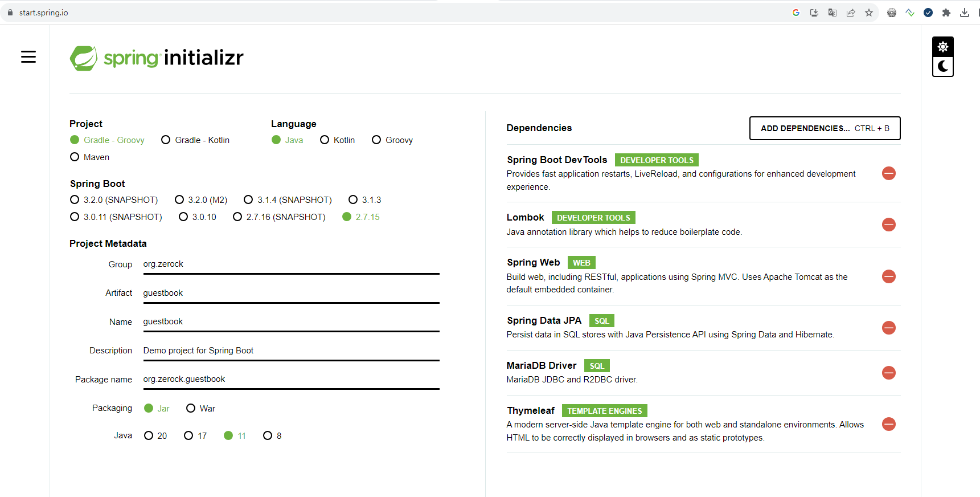The height and width of the screenshot is (497, 980).
Task: Choose Jar packaging
Action: click(x=157, y=409)
